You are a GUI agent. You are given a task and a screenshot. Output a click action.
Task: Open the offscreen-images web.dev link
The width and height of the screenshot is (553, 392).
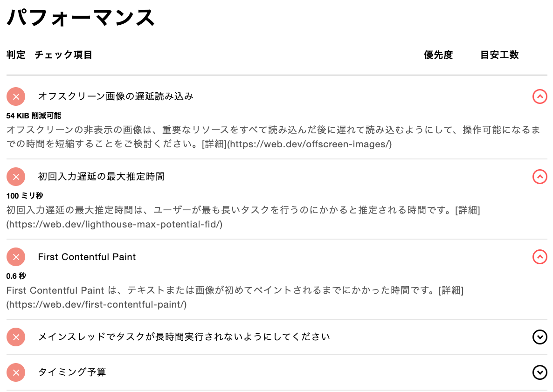(296, 144)
